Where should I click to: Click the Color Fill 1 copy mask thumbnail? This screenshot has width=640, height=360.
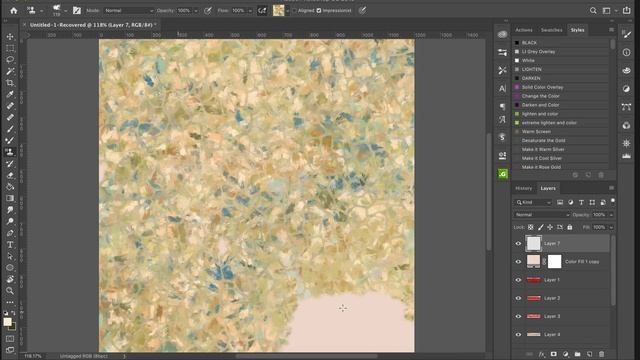point(554,262)
